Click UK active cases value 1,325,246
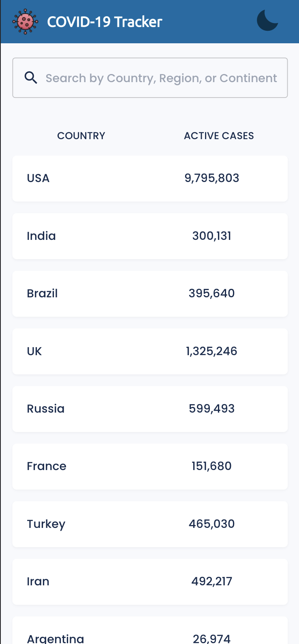 coord(212,351)
